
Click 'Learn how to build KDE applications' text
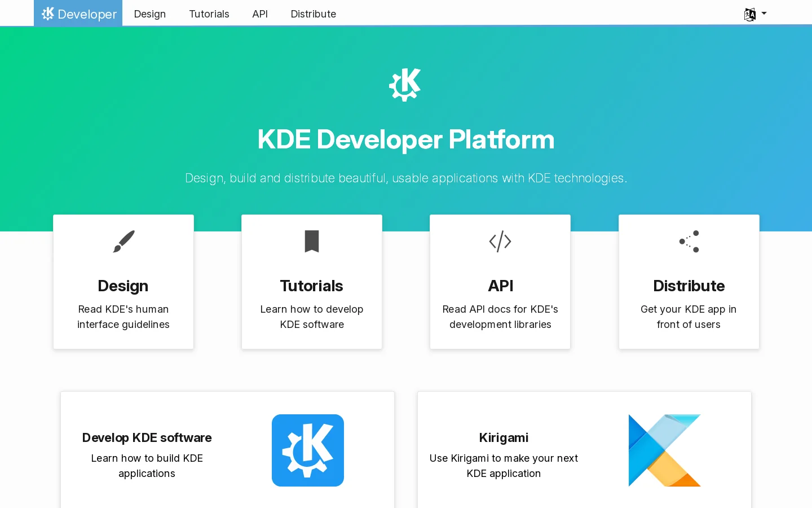pos(147,466)
